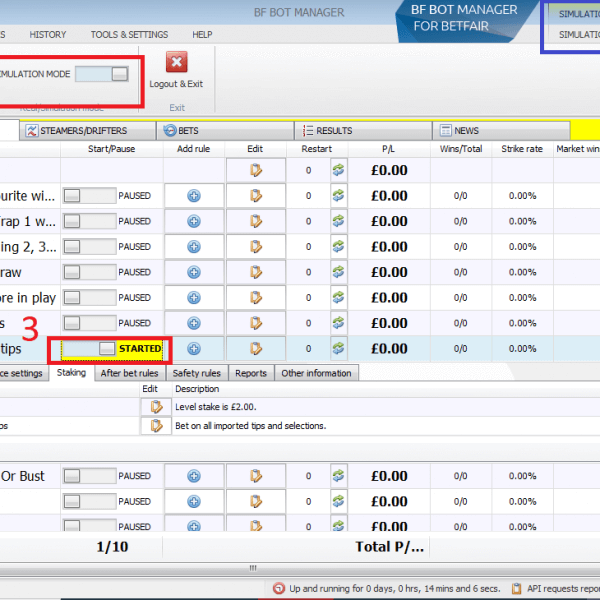Edit the 'rap 1 w...' strategy
Viewport: 600px width, 600px height.
click(256, 221)
